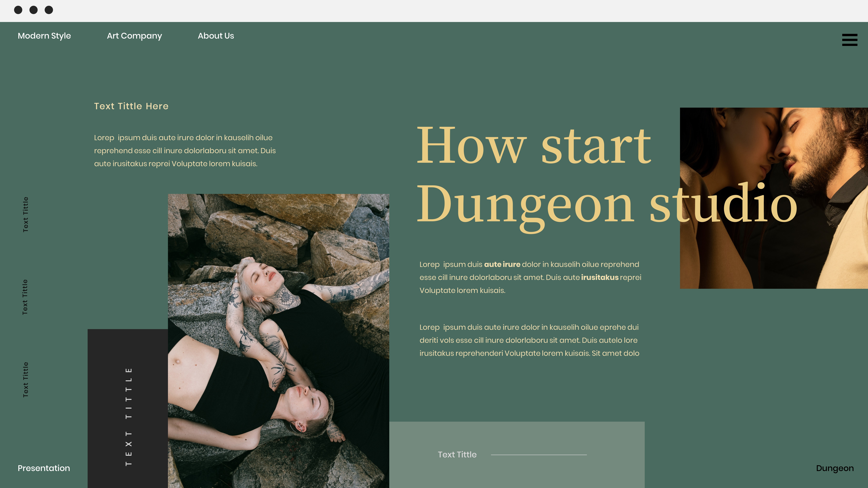The width and height of the screenshot is (868, 488).
Task: Click the middle vertical Text Tittle label
Action: pyautogui.click(x=25, y=297)
